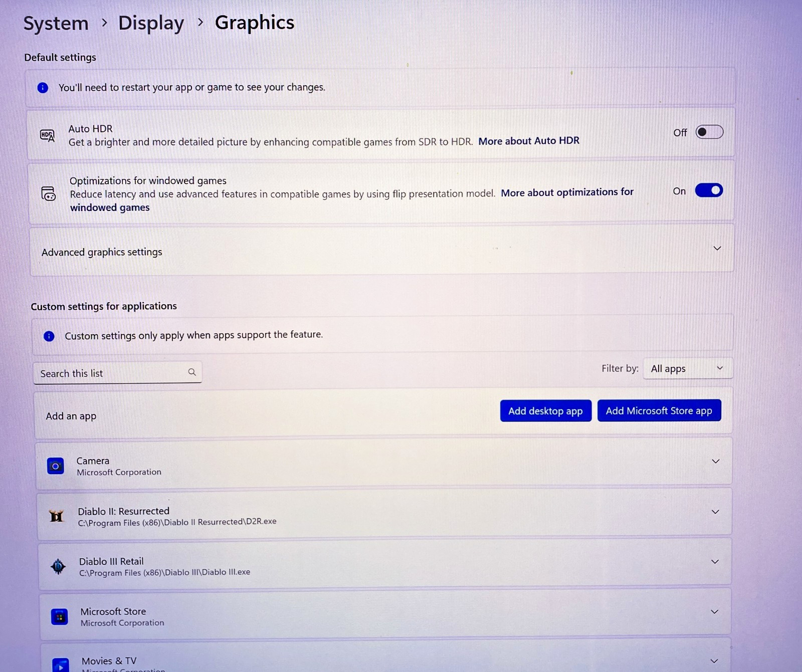Click the Add an app label
Screen dimensions: 802x672
pyautogui.click(x=71, y=416)
